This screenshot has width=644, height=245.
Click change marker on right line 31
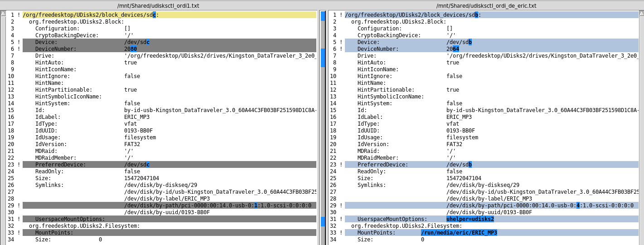pos(341,219)
